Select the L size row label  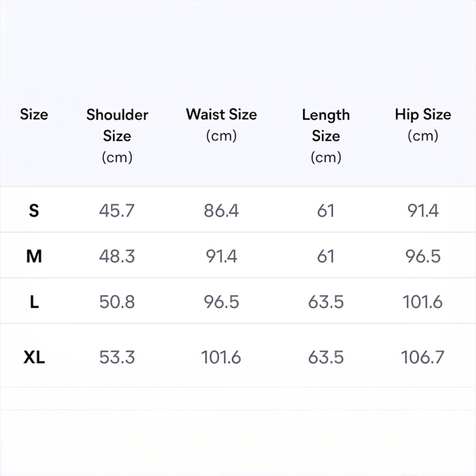(34, 301)
